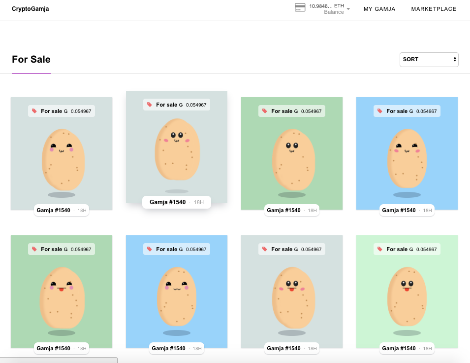Open the SORT dropdown

coord(429,59)
